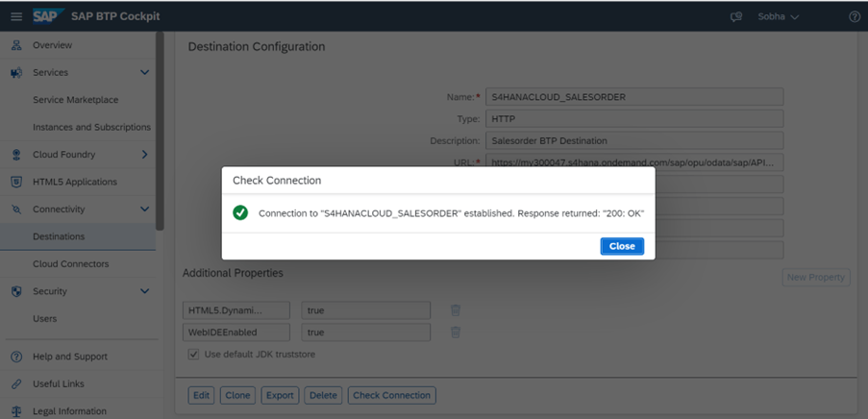Open Users under Security

coord(44,319)
